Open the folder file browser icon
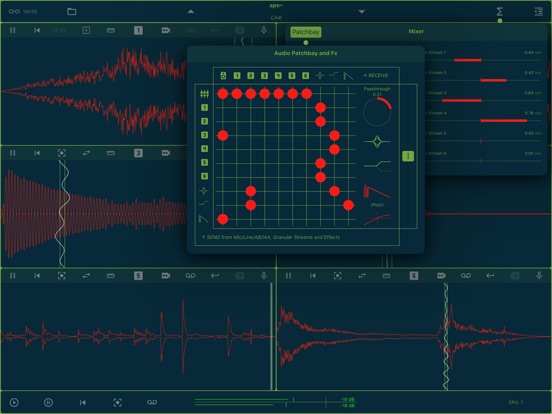The image size is (552, 414). pyautogui.click(x=71, y=12)
